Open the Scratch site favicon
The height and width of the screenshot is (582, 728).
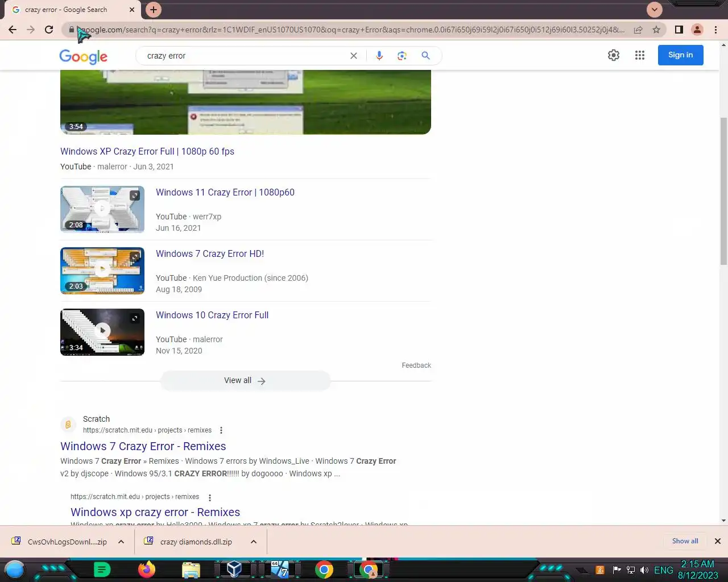[x=68, y=425]
